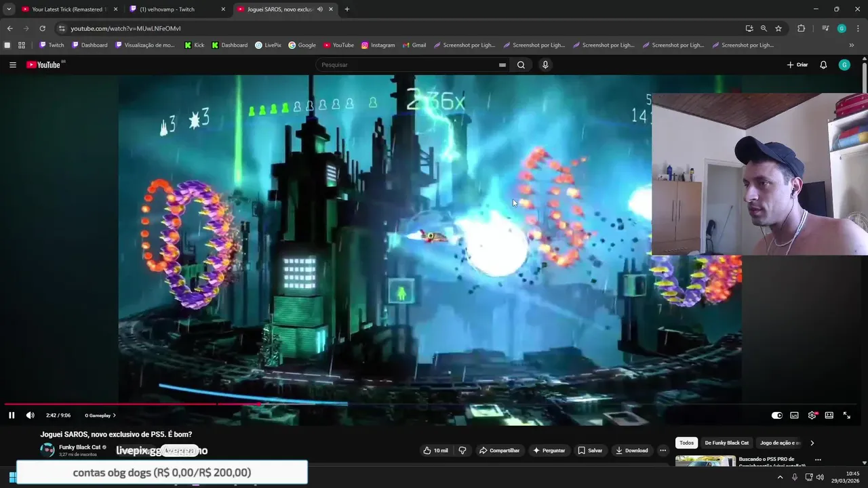The height and width of the screenshot is (488, 868).
Task: Open options for 'Buscando o PS5 PRO' video
Action: point(818,460)
